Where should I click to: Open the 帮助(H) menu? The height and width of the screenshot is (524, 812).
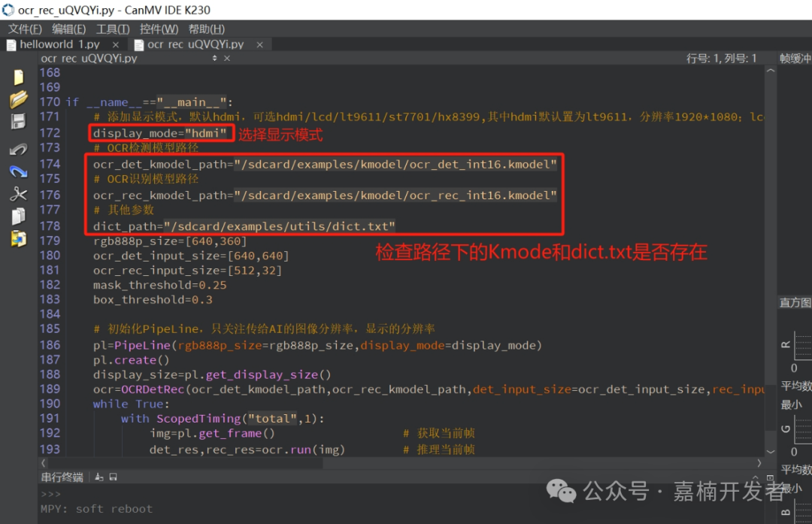(206, 29)
